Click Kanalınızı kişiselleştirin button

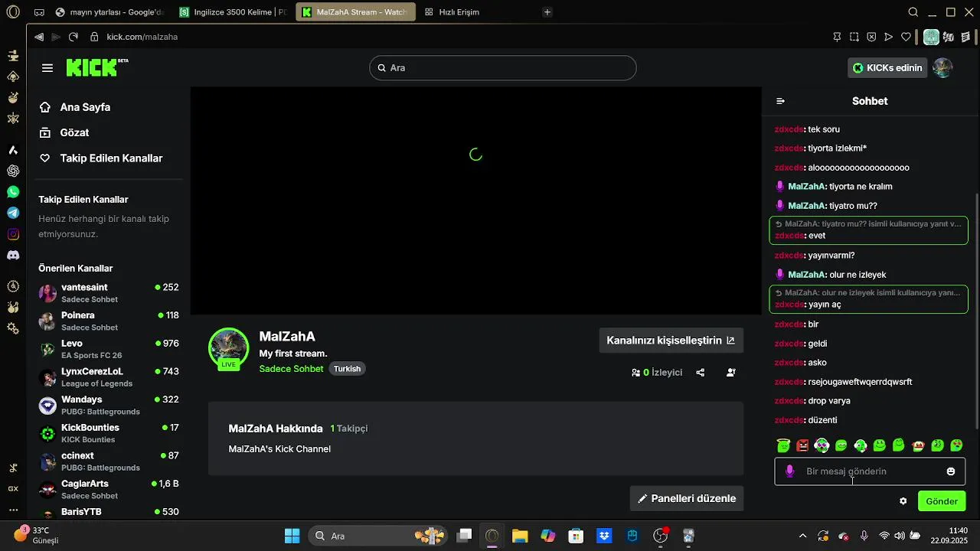[671, 341]
